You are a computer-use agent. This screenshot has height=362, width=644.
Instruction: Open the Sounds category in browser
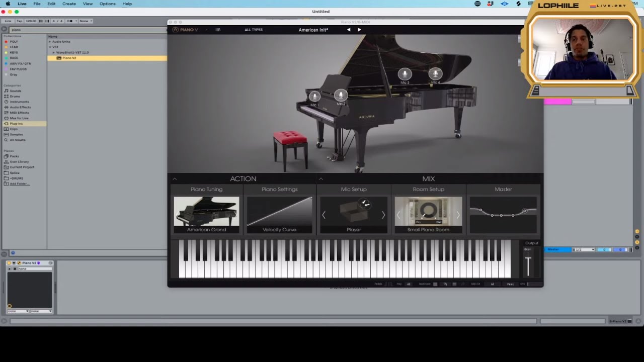[x=16, y=91]
